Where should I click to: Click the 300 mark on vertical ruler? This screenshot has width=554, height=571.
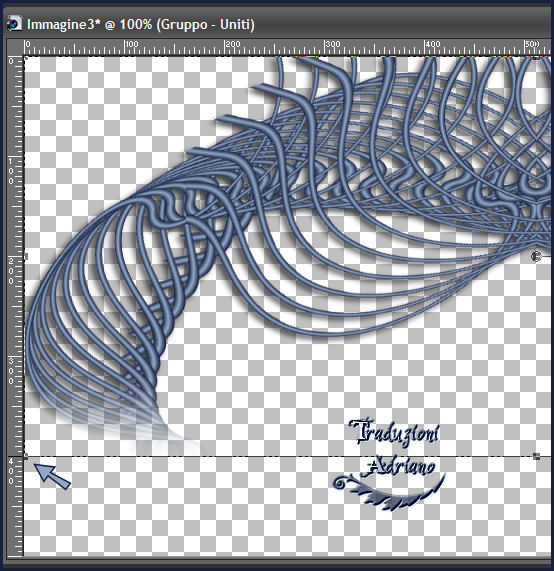coord(11,371)
